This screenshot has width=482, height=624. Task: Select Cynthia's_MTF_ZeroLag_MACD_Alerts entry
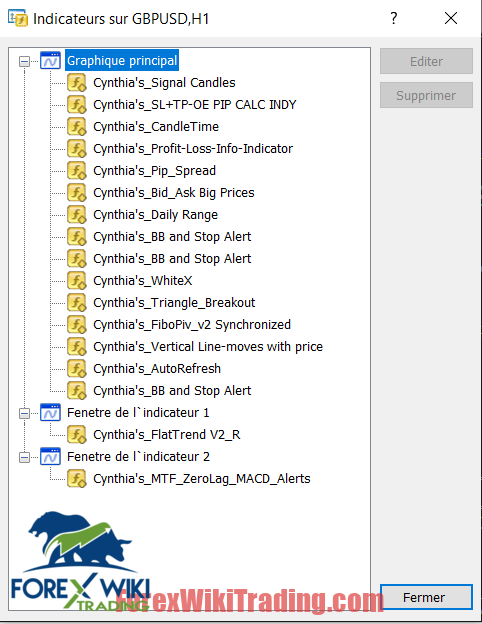(202, 479)
